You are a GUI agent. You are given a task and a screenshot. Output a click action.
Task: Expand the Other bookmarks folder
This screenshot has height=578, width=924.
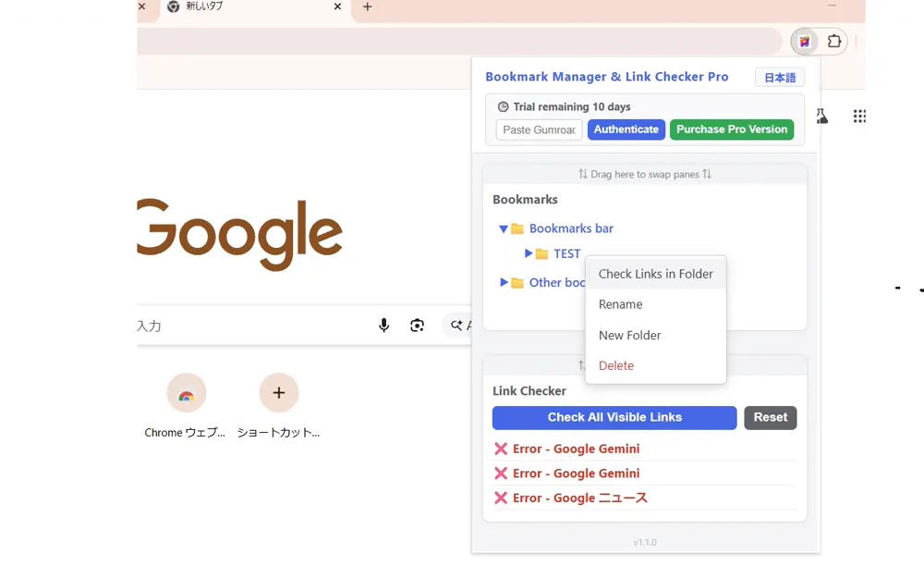click(x=504, y=282)
